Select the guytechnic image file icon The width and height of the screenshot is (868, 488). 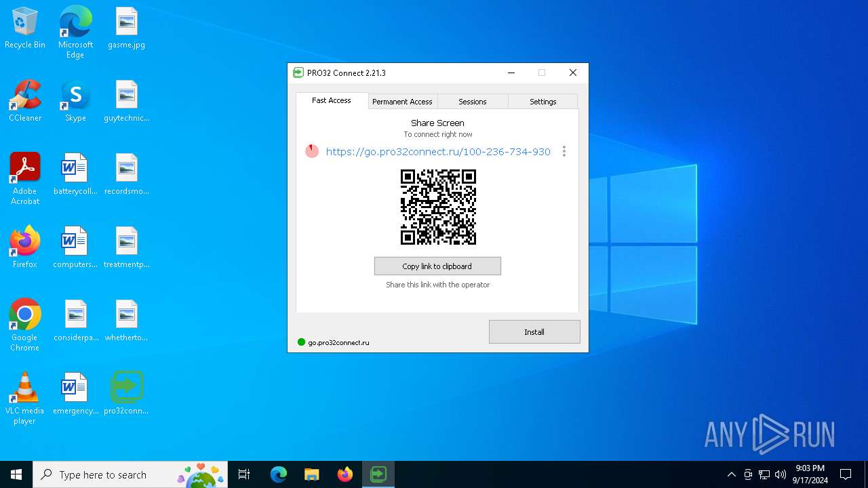(126, 102)
